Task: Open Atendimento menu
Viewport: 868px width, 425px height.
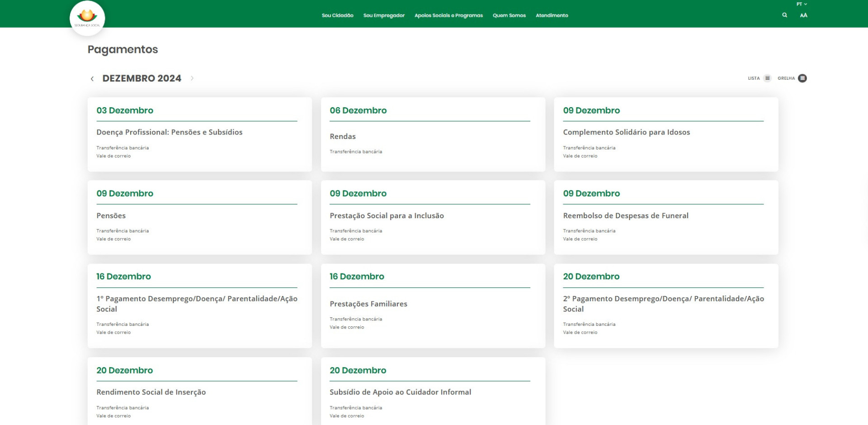Action: [x=552, y=15]
